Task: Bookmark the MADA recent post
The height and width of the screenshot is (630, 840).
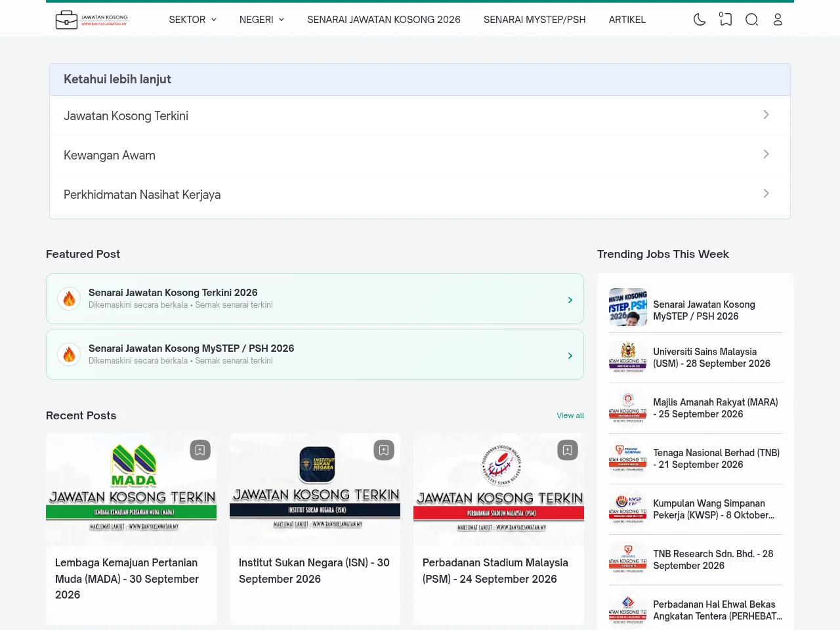Action: point(200,450)
